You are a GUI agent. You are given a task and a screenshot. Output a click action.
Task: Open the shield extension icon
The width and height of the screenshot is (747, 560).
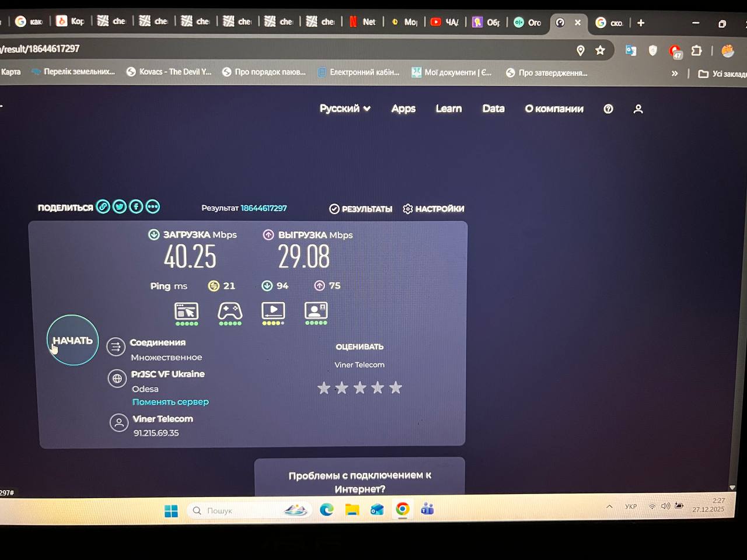click(x=653, y=51)
